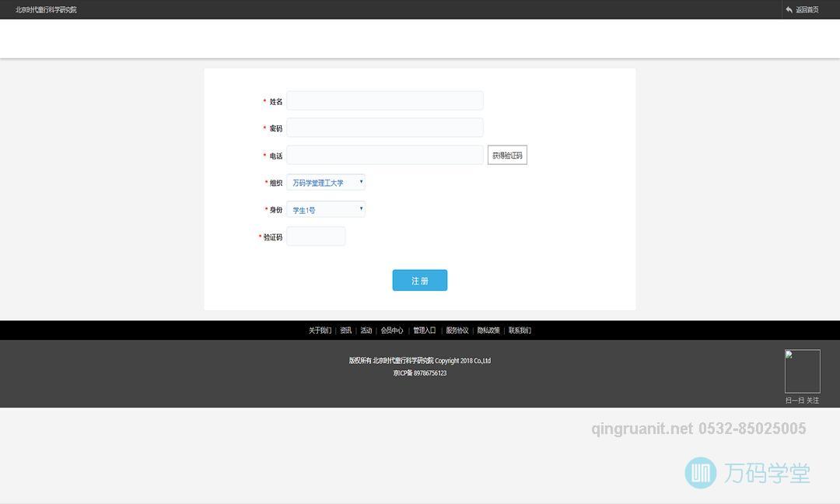The image size is (840, 504).
Task: Click the 返回首页 text link
Action: pyautogui.click(x=807, y=10)
